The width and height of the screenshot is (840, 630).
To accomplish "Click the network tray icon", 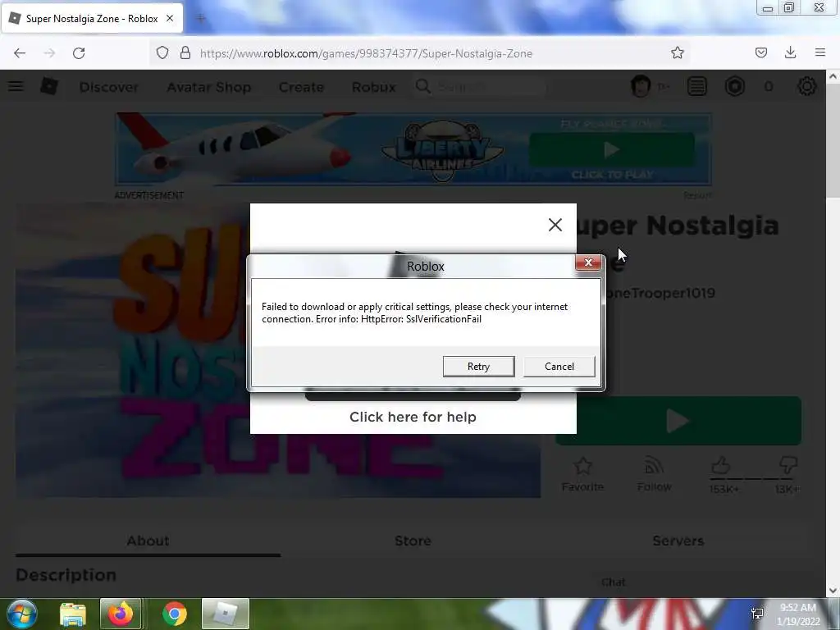I will click(x=757, y=614).
